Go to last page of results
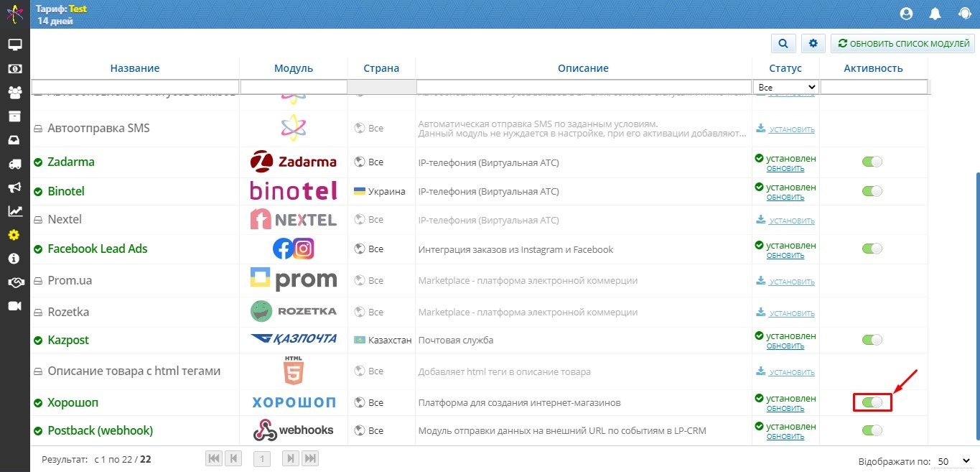Screen dimensions: 980x472 (309, 458)
